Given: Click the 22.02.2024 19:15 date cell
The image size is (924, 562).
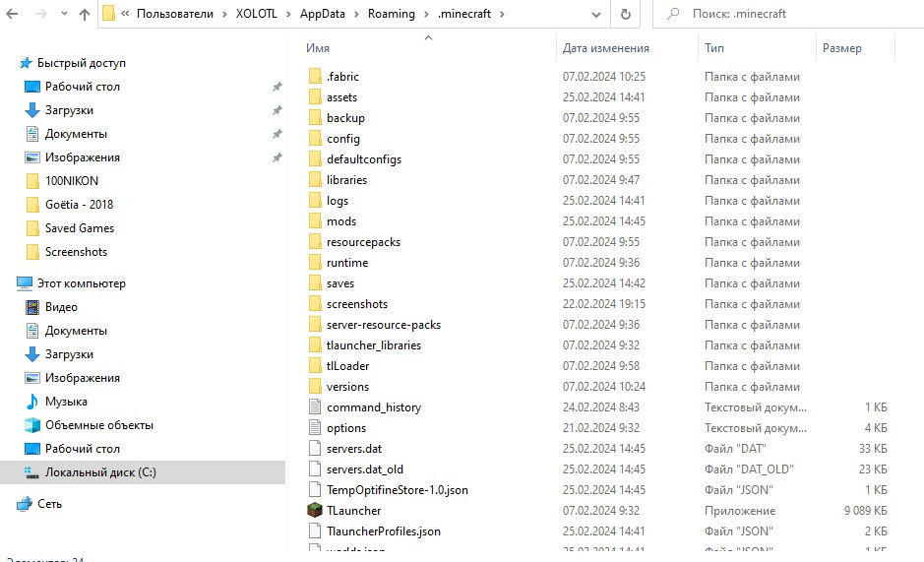Looking at the screenshot, I should [604, 304].
